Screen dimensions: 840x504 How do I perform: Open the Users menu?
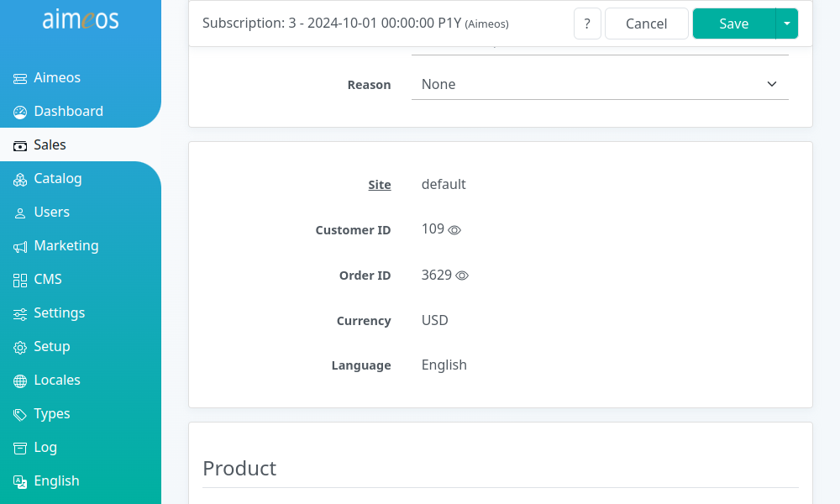coord(81,212)
